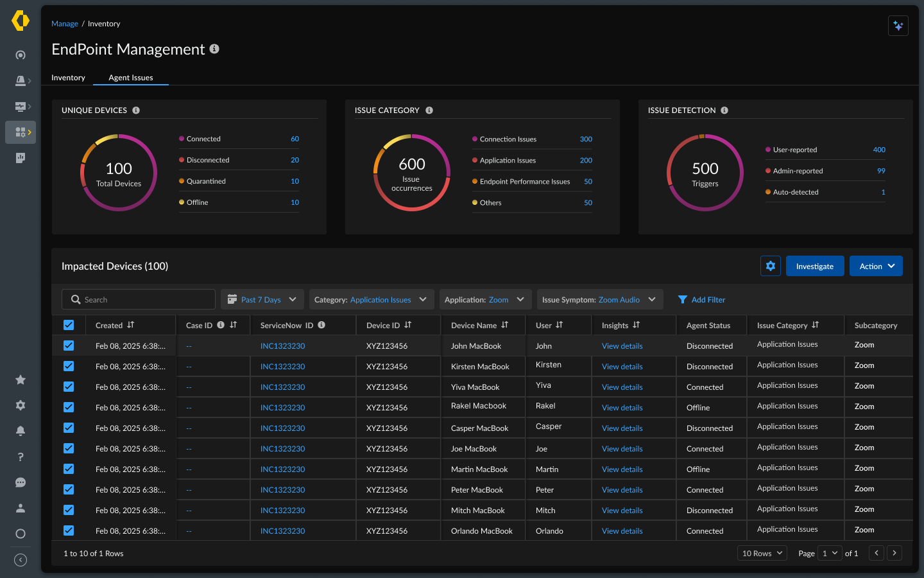Uncheck the Martin MacBook row checkbox
This screenshot has height=578, width=924.
[69, 469]
